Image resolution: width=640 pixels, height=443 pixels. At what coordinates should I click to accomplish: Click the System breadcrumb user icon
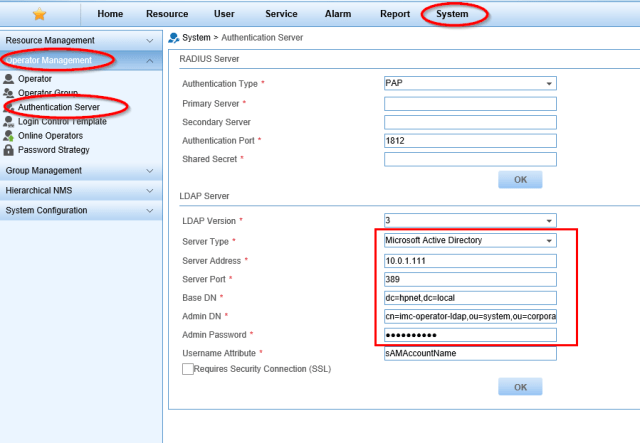point(173,38)
